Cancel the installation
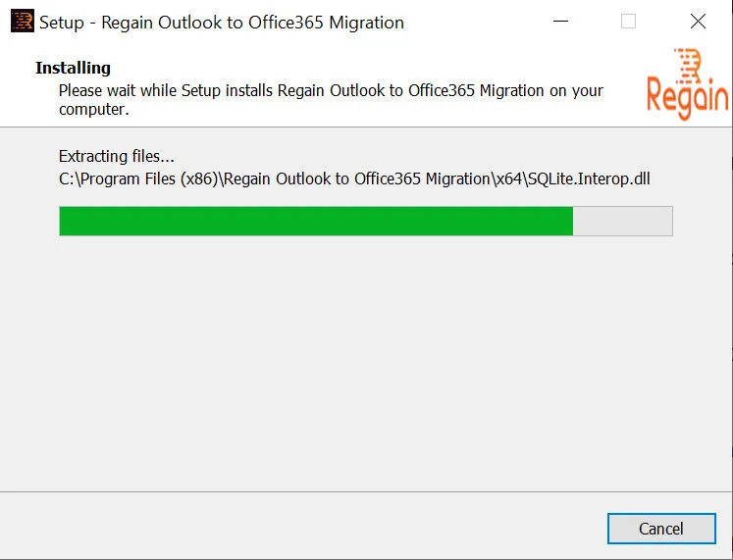Image resolution: width=733 pixels, height=560 pixels. pyautogui.click(x=661, y=529)
